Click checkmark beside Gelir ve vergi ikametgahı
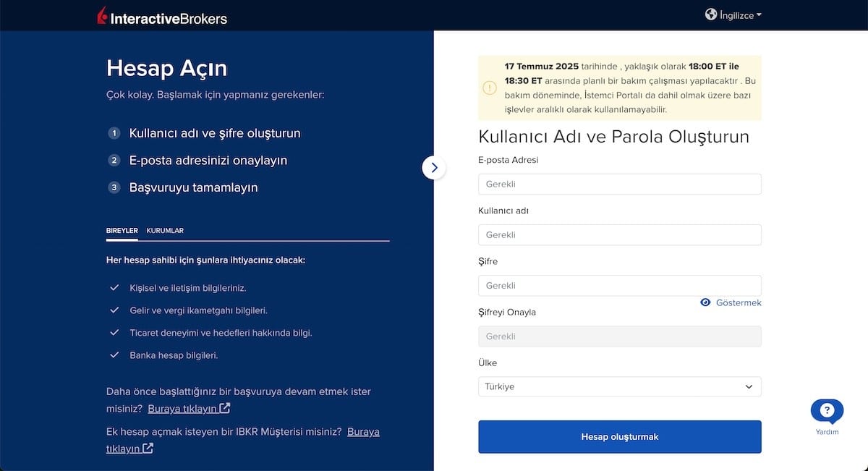 [x=114, y=310]
